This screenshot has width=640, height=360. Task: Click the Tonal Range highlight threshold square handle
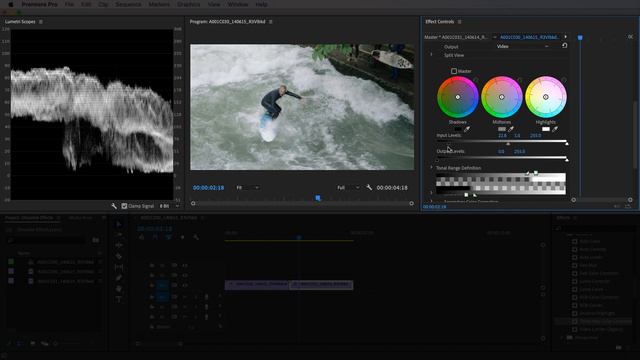(536, 173)
